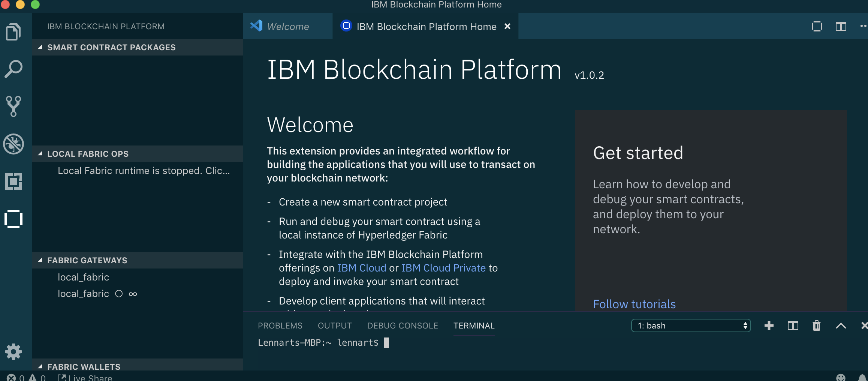This screenshot has height=381, width=868.
Task: Click the Get started heading
Action: click(638, 153)
